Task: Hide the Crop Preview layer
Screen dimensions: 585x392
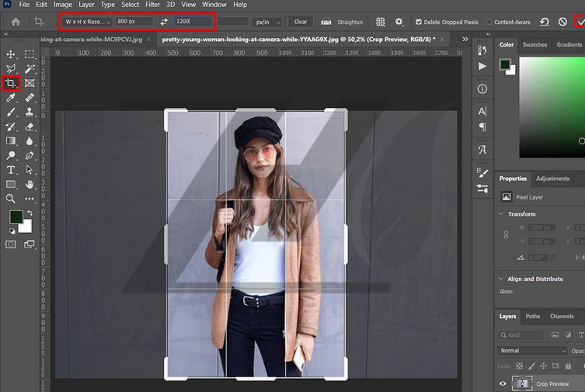Action: point(503,383)
